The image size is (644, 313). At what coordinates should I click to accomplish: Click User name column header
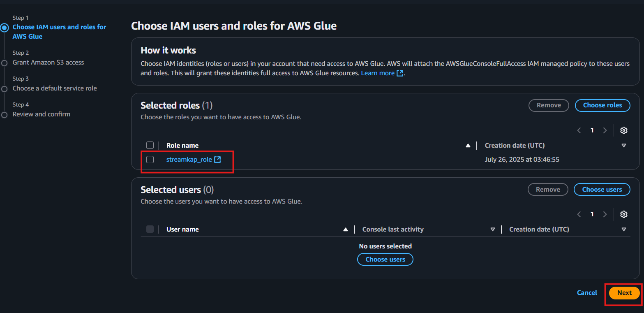[x=182, y=230]
